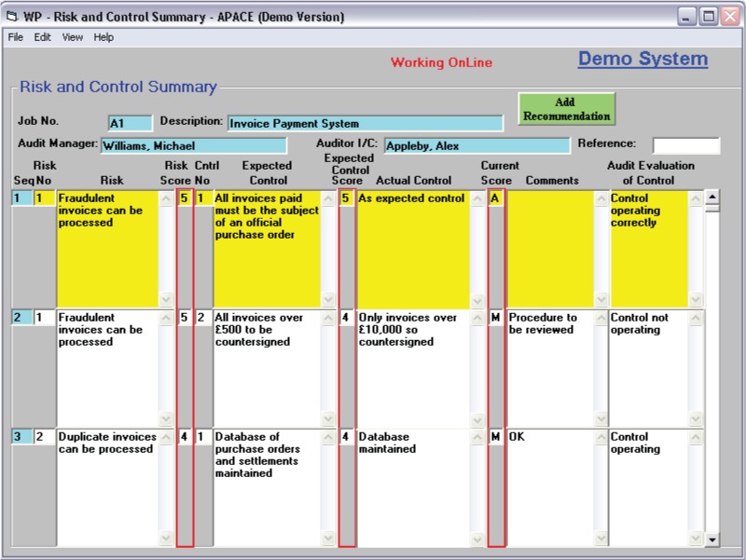The image size is (746, 560).
Task: Click the Job No. field containing A1
Action: (130, 123)
